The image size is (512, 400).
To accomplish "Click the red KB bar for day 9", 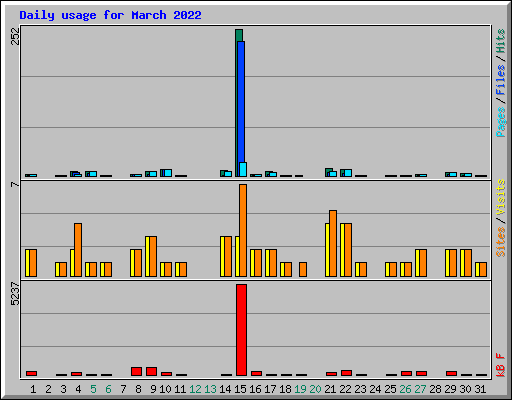I will (151, 371).
